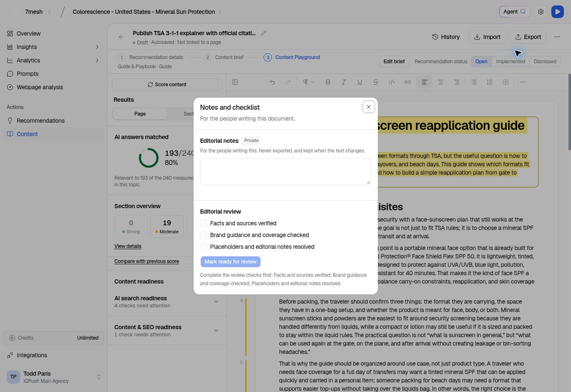Check Placeholders and editorial notes resolved

coord(204,247)
